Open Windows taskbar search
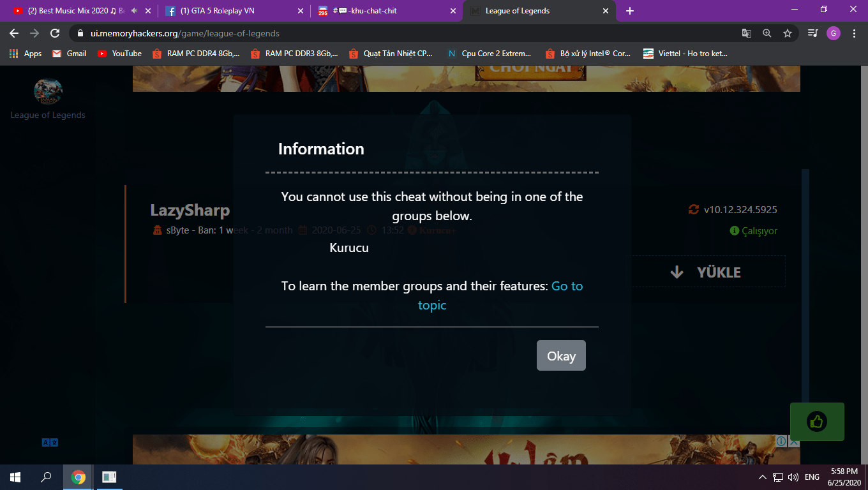Image resolution: width=868 pixels, height=490 pixels. tap(46, 477)
